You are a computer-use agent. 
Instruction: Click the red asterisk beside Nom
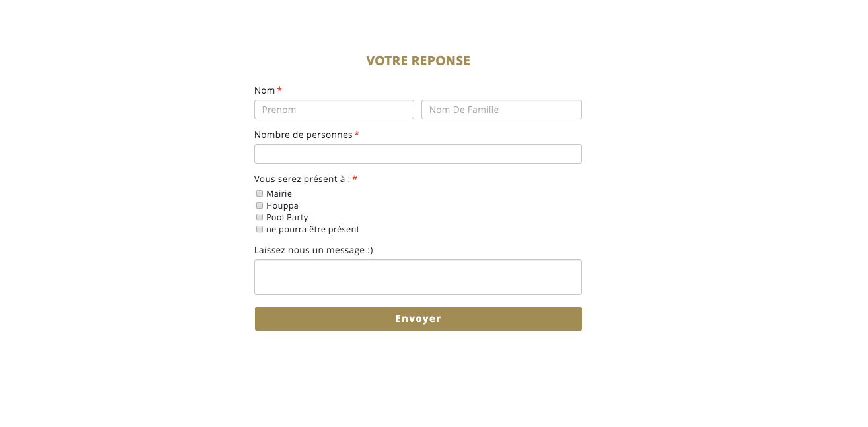[x=279, y=90]
